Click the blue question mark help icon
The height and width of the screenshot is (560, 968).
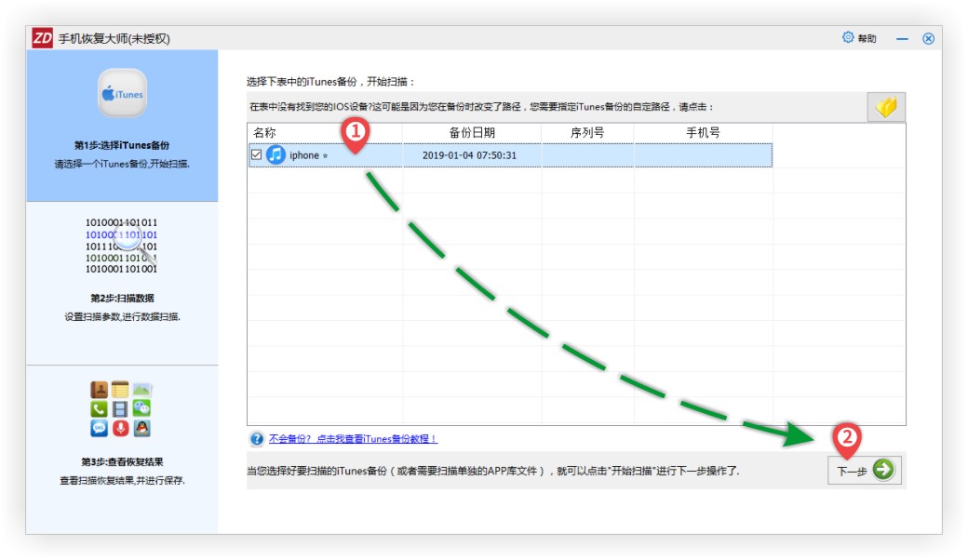tap(256, 439)
